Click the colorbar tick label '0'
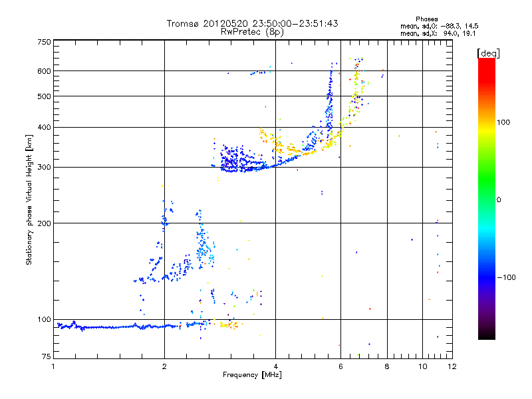The height and width of the screenshot is (399, 532). click(x=499, y=199)
